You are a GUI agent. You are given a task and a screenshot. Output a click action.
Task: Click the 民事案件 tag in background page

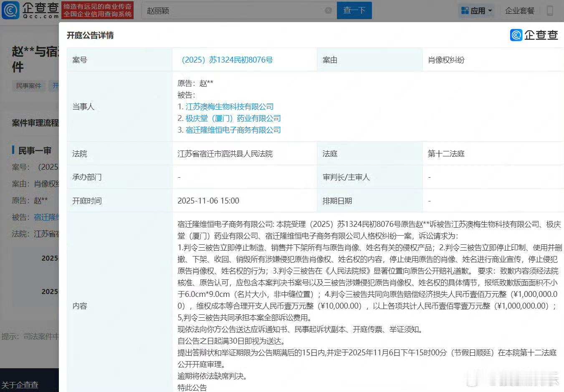(28, 85)
